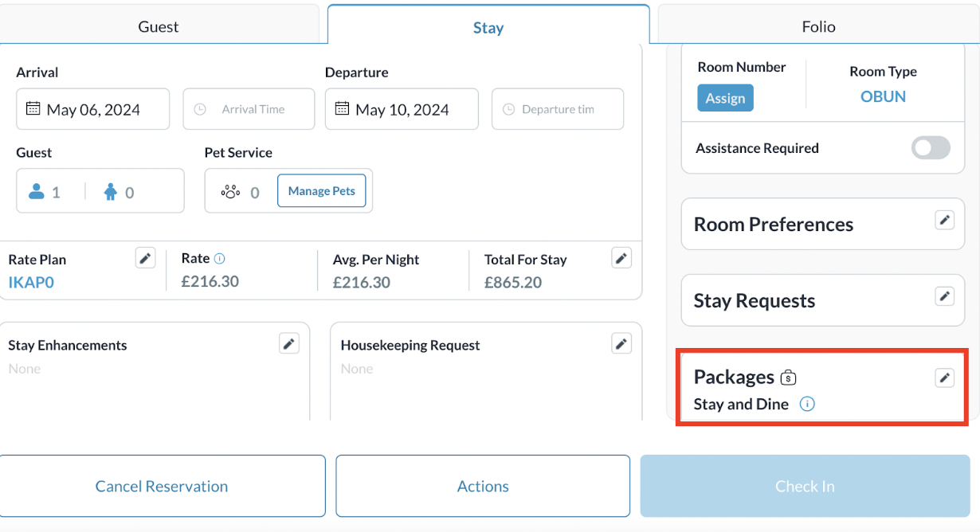Edit Stay Requests with pencil icon
Image resolution: width=980 pixels, height=532 pixels.
tap(944, 297)
